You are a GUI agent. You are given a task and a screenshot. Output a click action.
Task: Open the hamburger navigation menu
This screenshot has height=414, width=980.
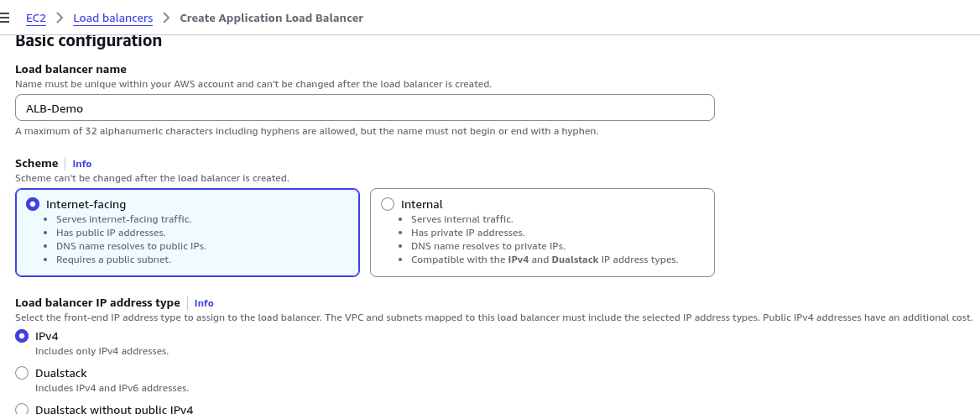[x=3, y=18]
